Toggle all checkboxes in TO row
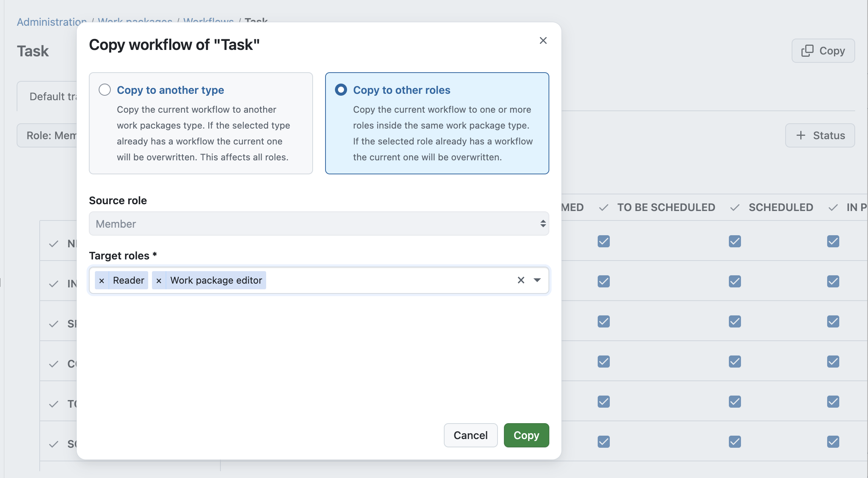Screen dimensions: 868x478 (x=54, y=404)
